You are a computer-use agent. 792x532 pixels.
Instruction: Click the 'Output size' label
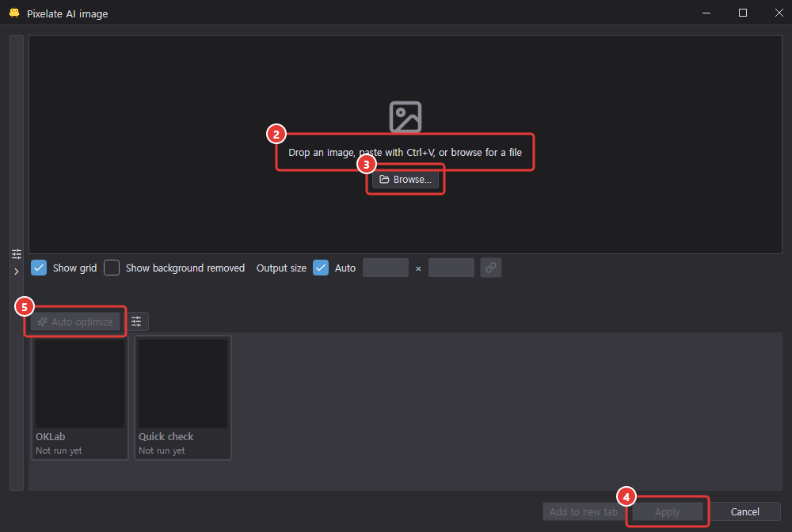click(281, 268)
